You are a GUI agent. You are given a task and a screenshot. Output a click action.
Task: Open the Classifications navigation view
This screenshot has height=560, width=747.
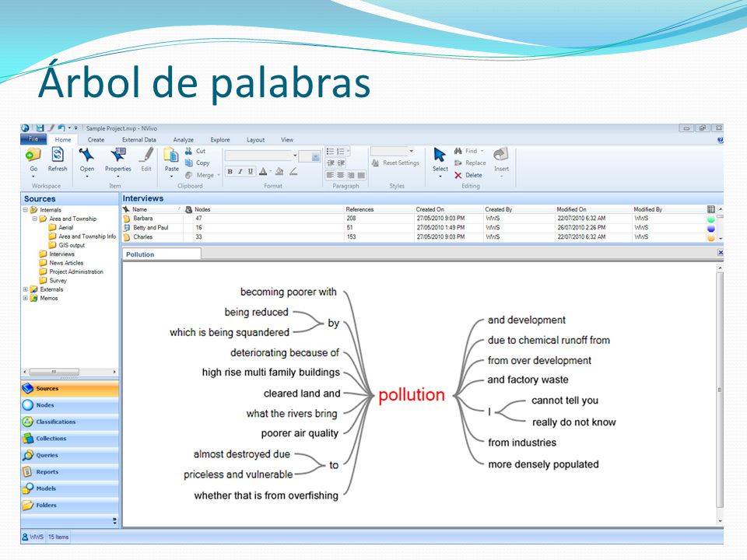tap(69, 422)
